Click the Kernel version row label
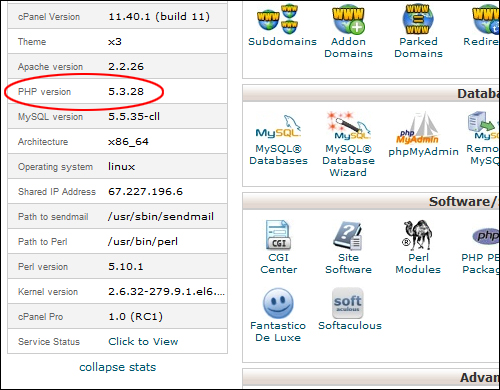The width and height of the screenshot is (500, 390). [x=48, y=292]
